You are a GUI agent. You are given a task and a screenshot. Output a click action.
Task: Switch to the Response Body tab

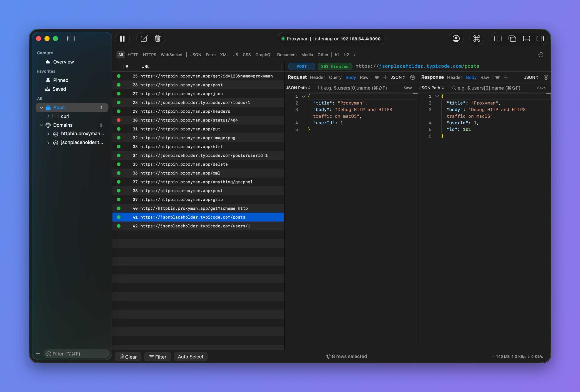[x=471, y=77]
